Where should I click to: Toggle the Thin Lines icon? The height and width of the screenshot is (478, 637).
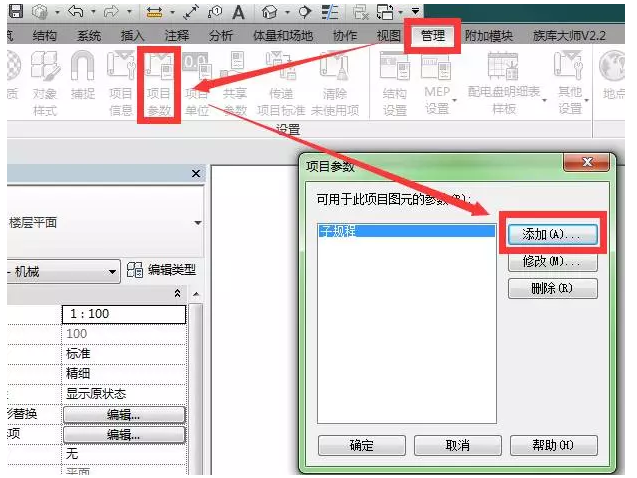point(330,12)
